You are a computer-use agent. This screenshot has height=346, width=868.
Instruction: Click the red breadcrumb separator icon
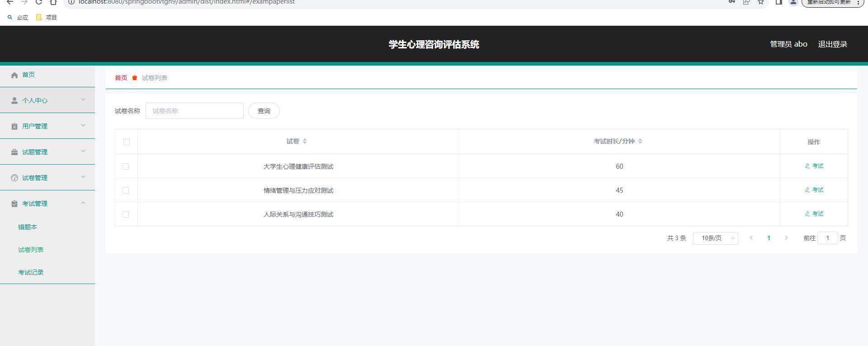pos(135,78)
